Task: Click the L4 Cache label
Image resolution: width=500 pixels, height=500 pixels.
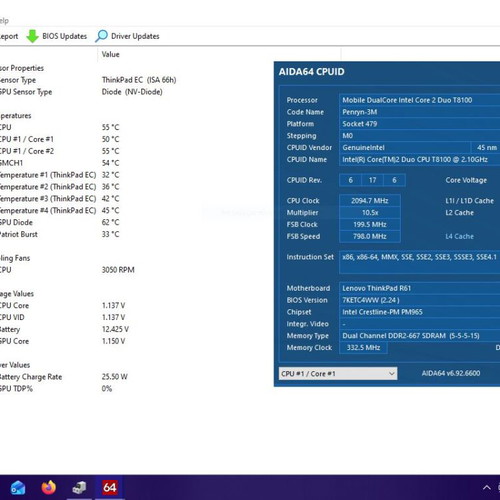Action: [x=459, y=236]
